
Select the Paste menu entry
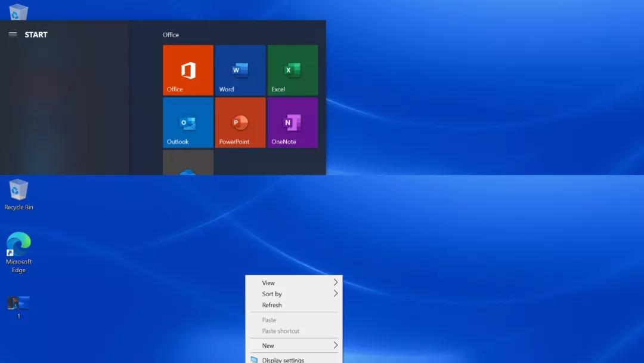click(x=268, y=320)
